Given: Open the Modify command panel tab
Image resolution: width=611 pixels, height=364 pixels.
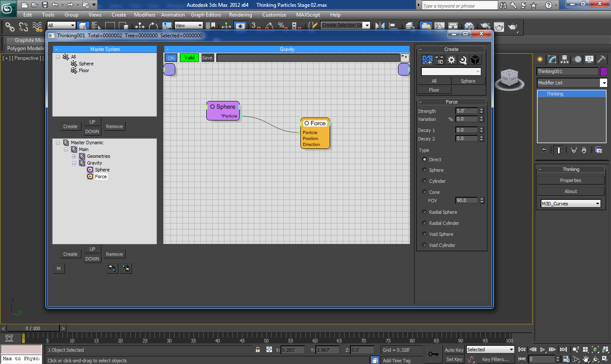Looking at the screenshot, I should click(552, 59).
